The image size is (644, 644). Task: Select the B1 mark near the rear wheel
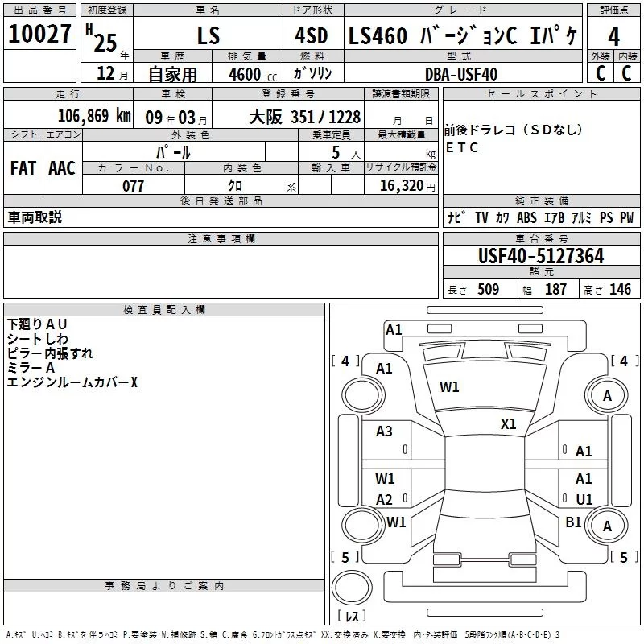pyautogui.click(x=573, y=522)
